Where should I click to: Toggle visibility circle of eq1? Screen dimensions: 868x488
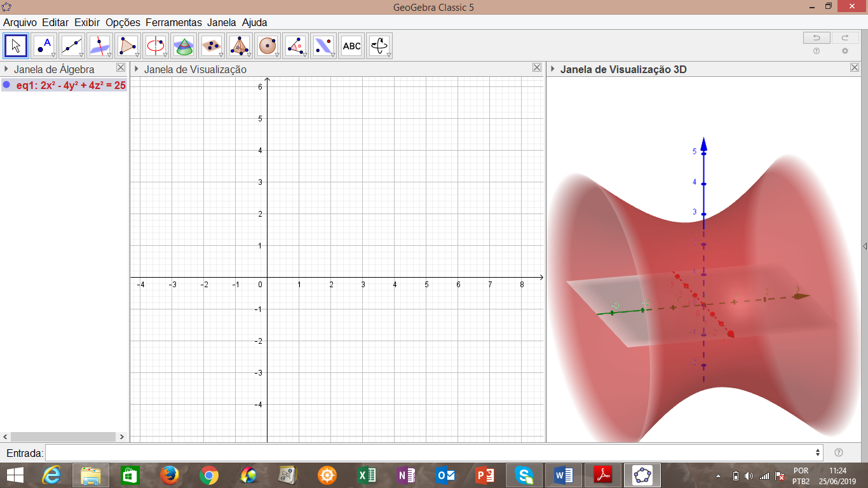point(6,85)
